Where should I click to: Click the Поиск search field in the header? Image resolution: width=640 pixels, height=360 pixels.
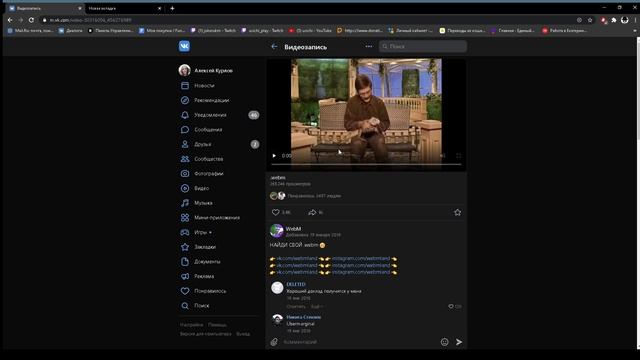[423, 47]
